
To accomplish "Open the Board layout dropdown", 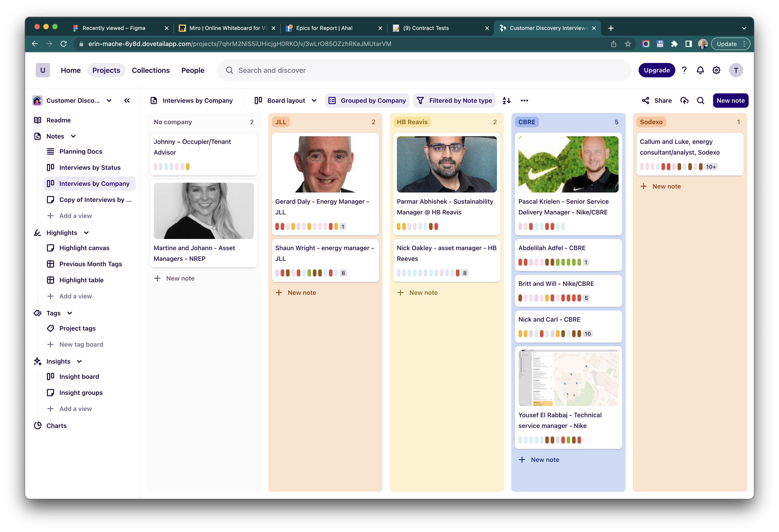I will coord(286,101).
